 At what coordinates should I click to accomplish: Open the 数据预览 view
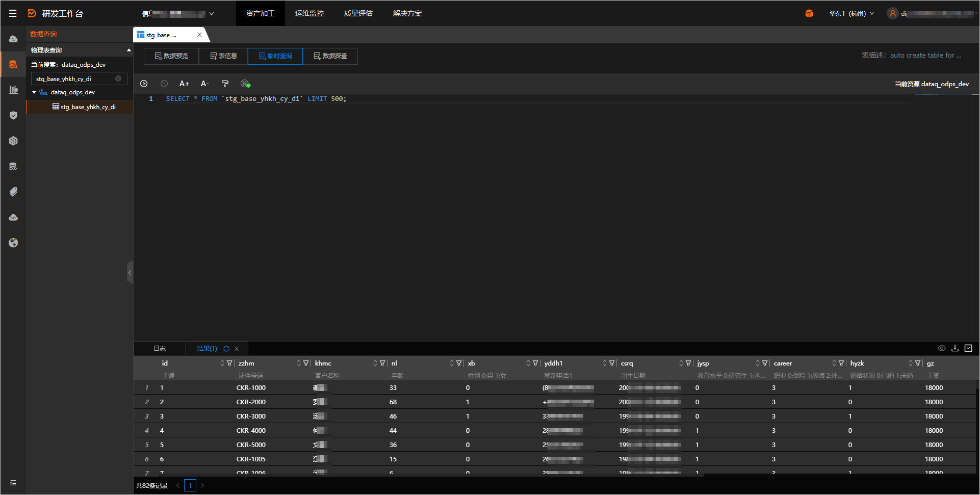(x=171, y=56)
